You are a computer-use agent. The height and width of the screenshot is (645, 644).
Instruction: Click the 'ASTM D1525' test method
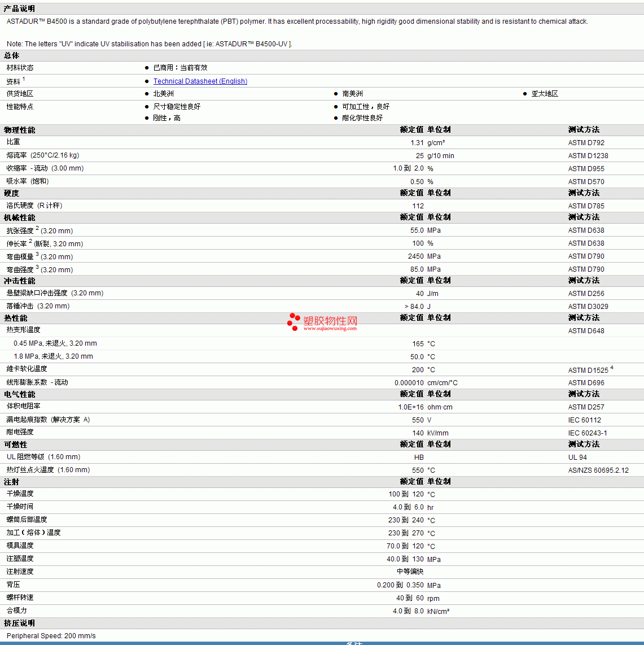pos(588,370)
